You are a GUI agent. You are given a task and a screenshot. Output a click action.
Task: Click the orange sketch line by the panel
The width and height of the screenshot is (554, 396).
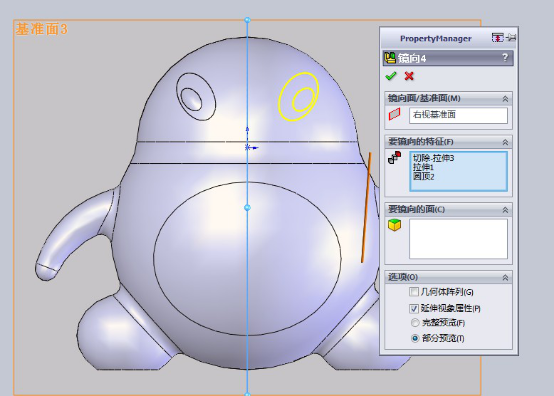click(366, 207)
